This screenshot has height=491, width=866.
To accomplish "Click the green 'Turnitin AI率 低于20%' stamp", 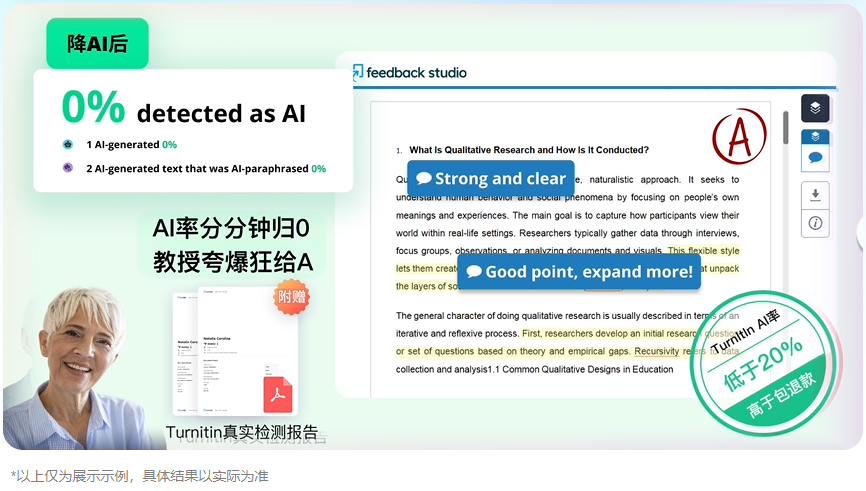I will tap(765, 363).
